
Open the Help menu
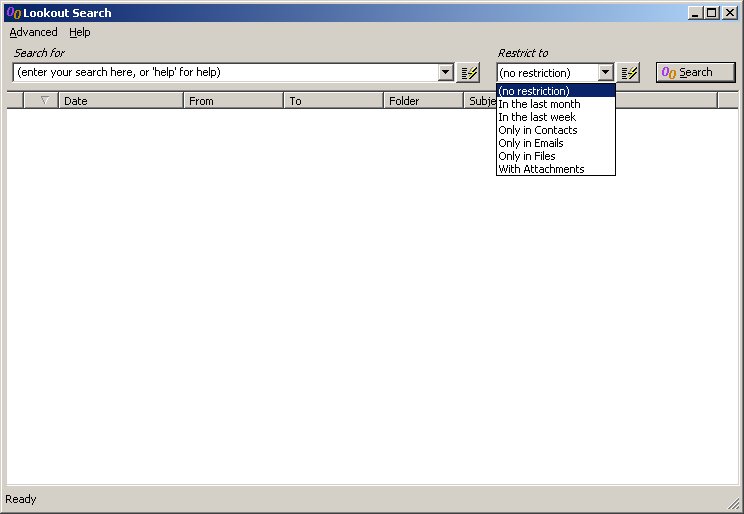coord(80,32)
